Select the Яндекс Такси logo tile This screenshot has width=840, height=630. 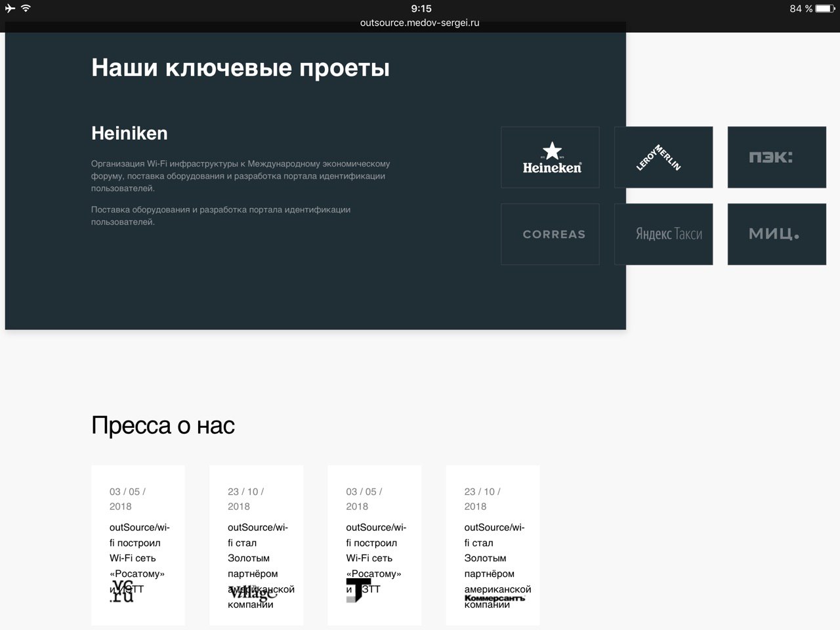[663, 234]
